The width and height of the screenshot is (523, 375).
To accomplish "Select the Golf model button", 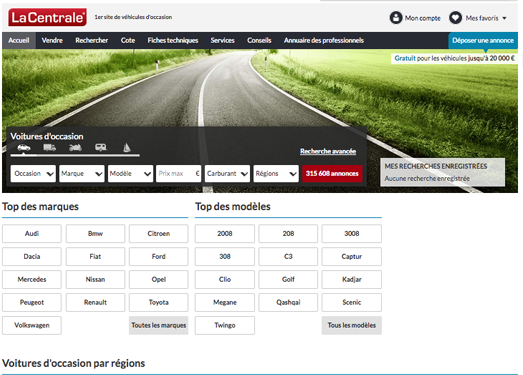I will coord(288,280).
